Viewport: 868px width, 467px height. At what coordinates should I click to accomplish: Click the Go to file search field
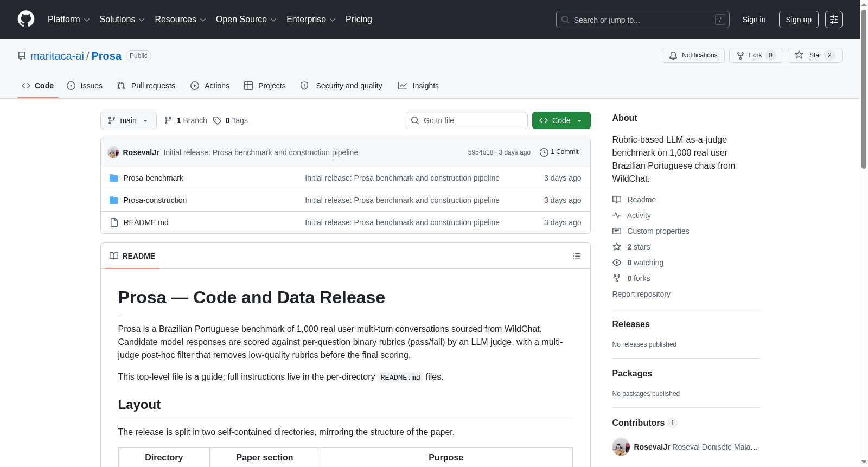point(467,120)
